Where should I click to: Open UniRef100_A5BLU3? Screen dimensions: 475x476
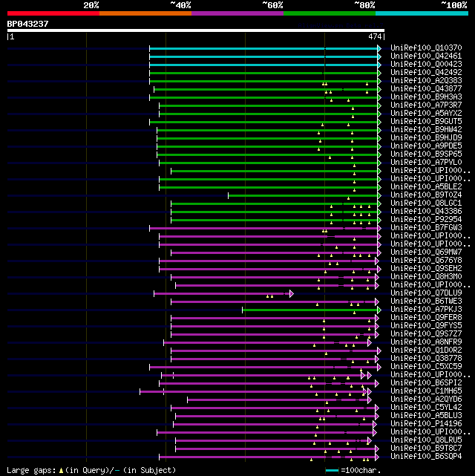click(x=426, y=416)
